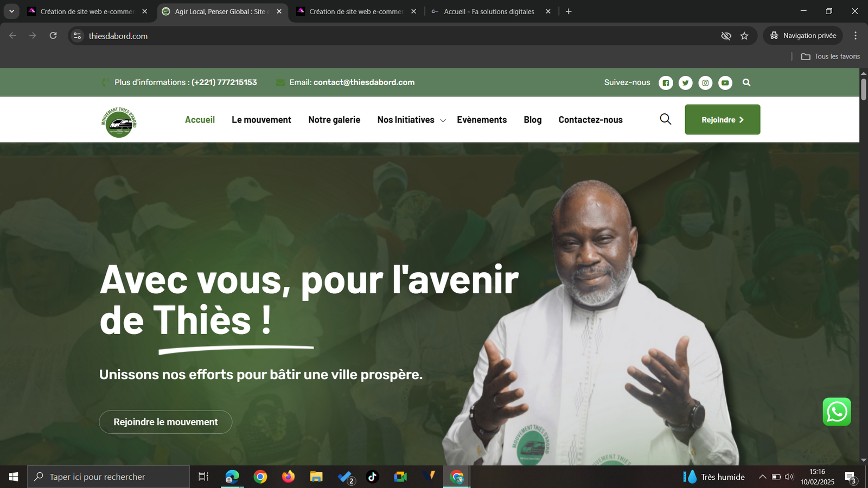The height and width of the screenshot is (488, 868).
Task: Click third-party cookies blocked eye icon
Action: [726, 36]
